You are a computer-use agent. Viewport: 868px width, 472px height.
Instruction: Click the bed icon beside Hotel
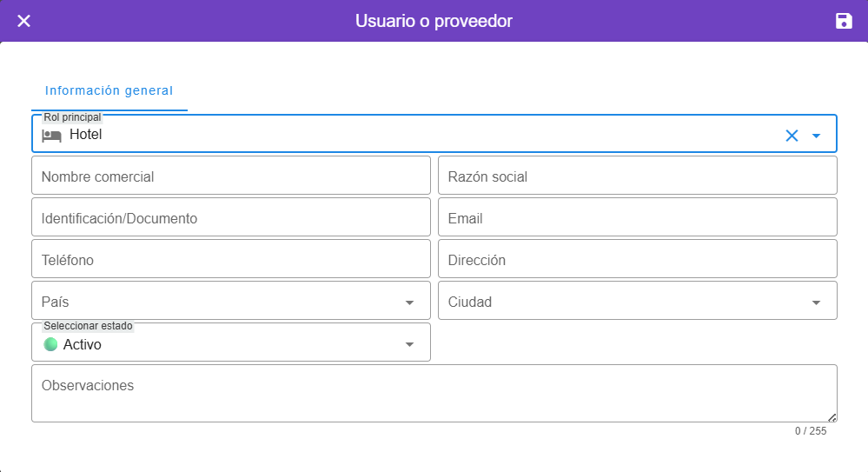(52, 136)
